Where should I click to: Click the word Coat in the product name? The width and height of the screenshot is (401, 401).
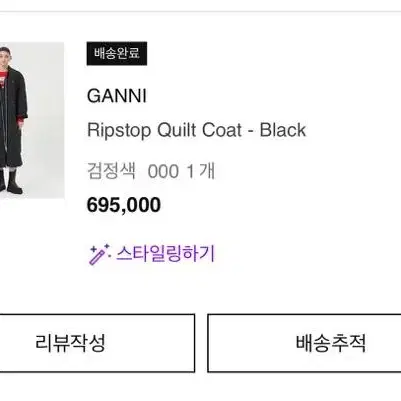click(x=222, y=130)
